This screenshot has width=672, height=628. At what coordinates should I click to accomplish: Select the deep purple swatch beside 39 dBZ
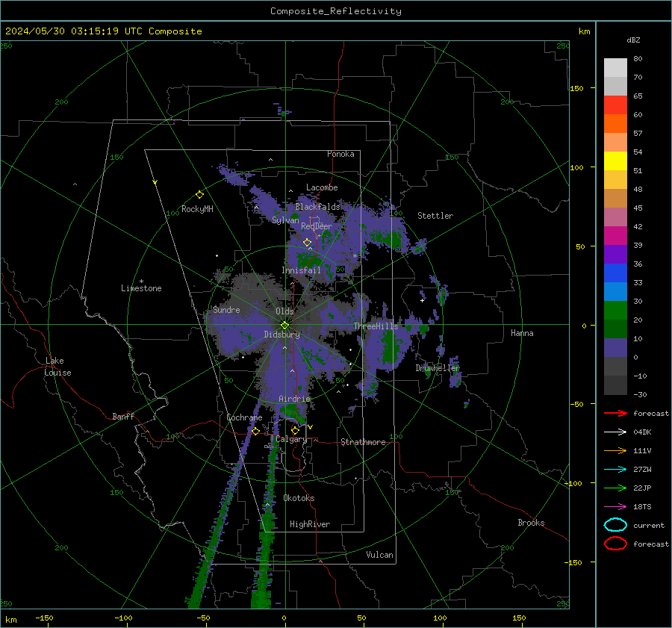(615, 254)
